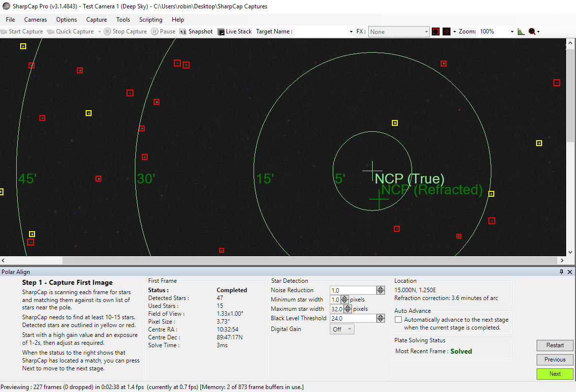Decrease Maximum star width with the down arrow
Viewport: 576px width, 392px height.
tap(348, 311)
